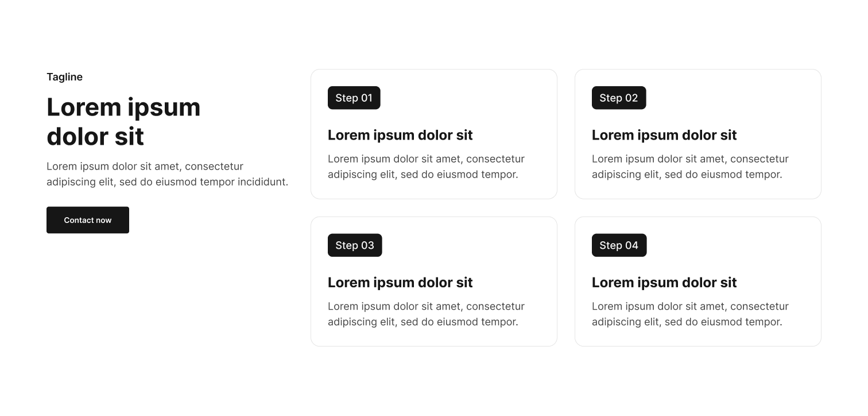Open the first card containing Step 01

(x=434, y=134)
